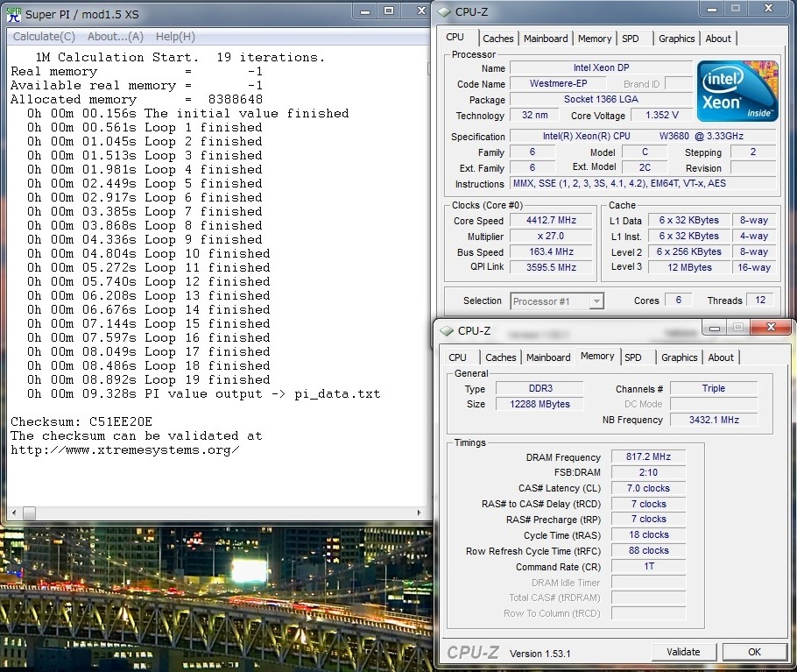This screenshot has width=797, height=672.
Task: Maximize the Super PI window
Action: (x=389, y=11)
